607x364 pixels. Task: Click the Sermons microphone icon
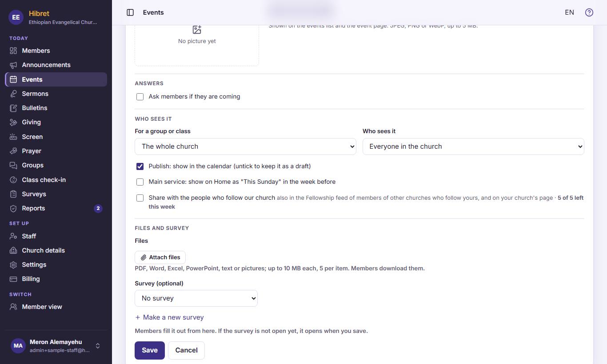[x=13, y=94]
